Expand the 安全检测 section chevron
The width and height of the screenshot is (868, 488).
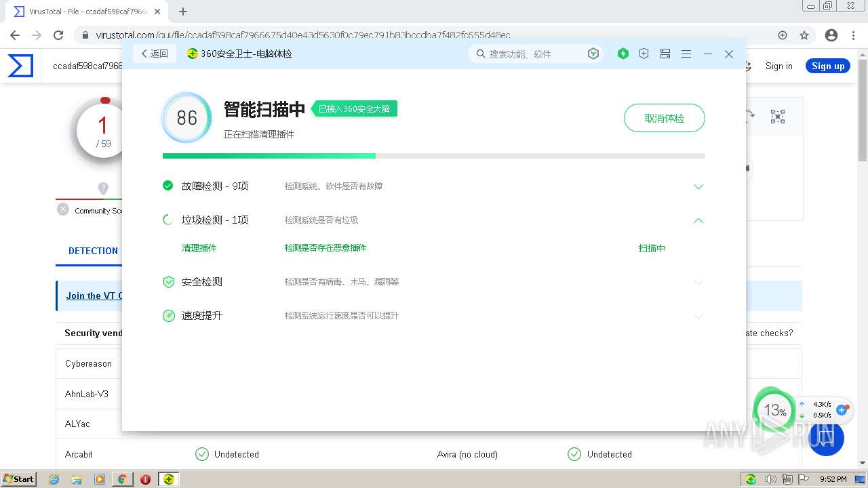click(x=698, y=282)
